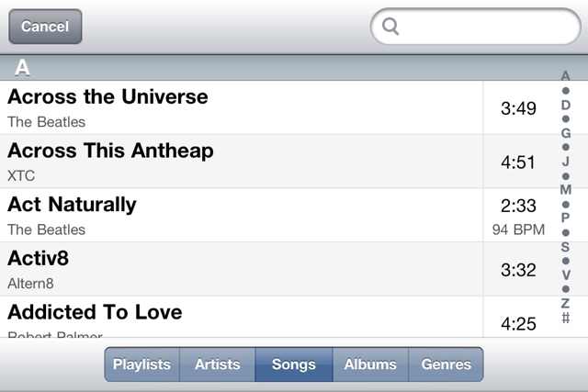Image resolution: width=588 pixels, height=392 pixels.
Task: Show the Genres tab
Action: [446, 364]
